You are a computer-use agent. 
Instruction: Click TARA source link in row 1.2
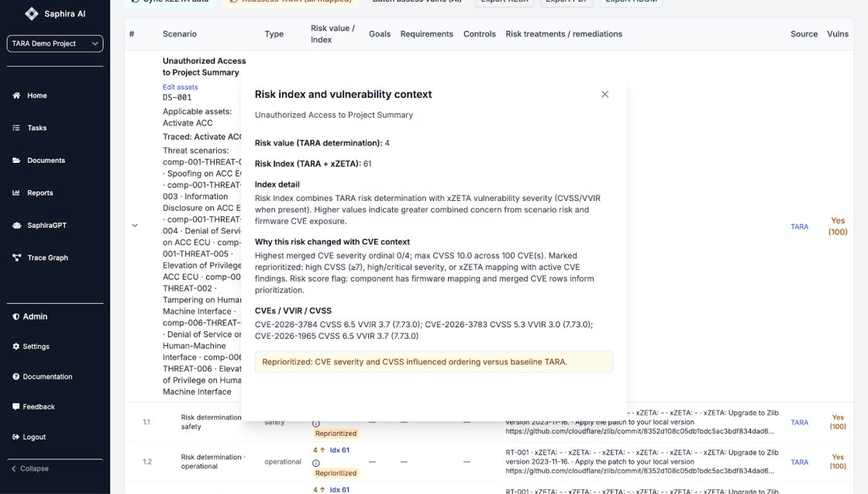coord(799,462)
